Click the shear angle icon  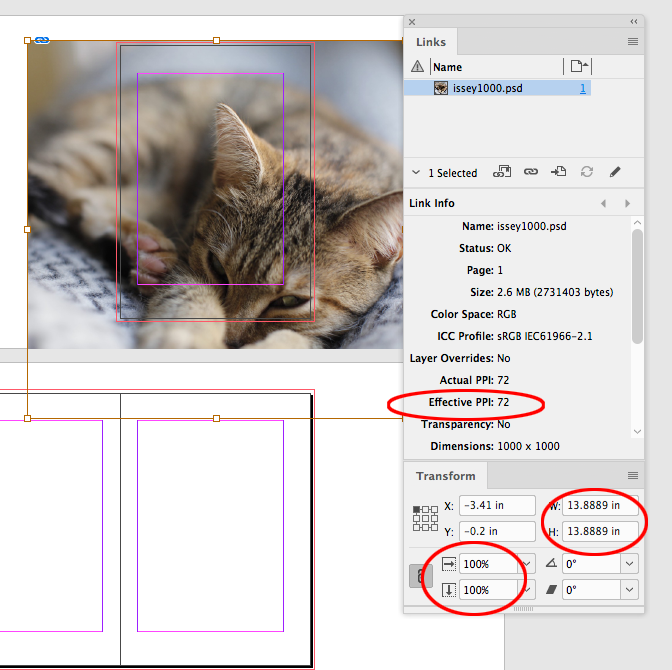[551, 590]
